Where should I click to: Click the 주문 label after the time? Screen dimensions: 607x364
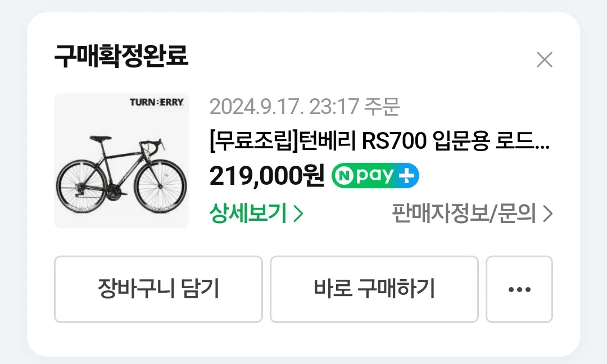point(382,106)
